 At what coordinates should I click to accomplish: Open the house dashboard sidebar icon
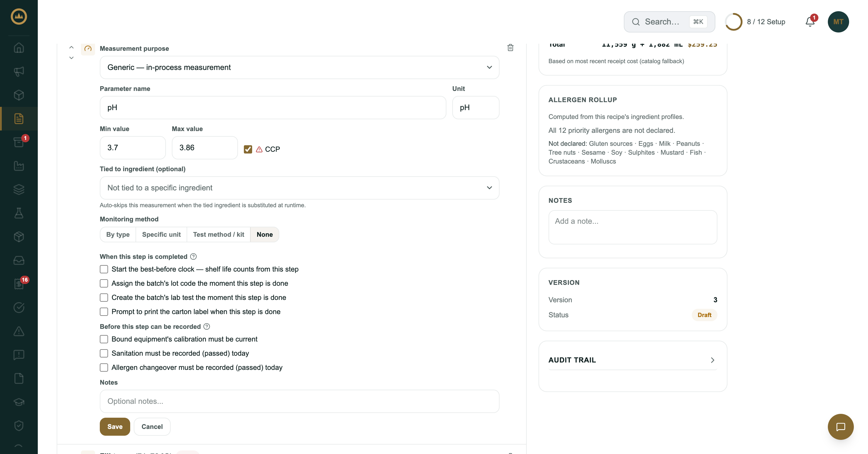tap(19, 48)
